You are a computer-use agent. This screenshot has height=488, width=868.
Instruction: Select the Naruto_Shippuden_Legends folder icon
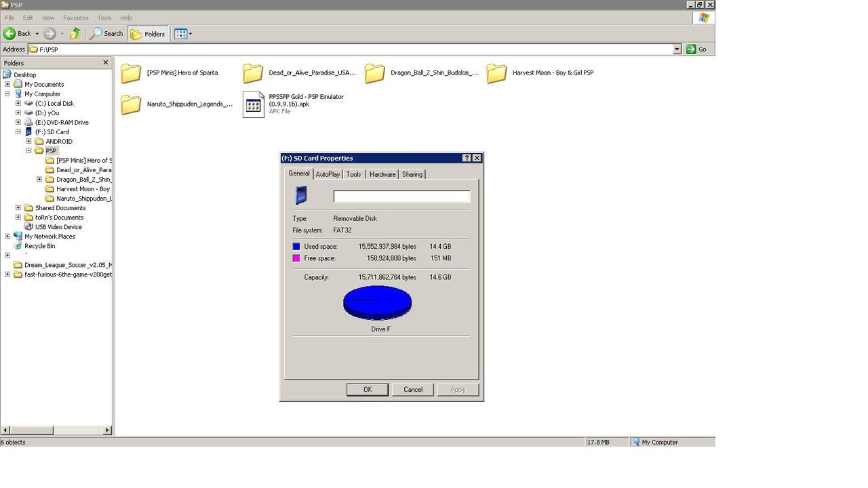point(131,104)
